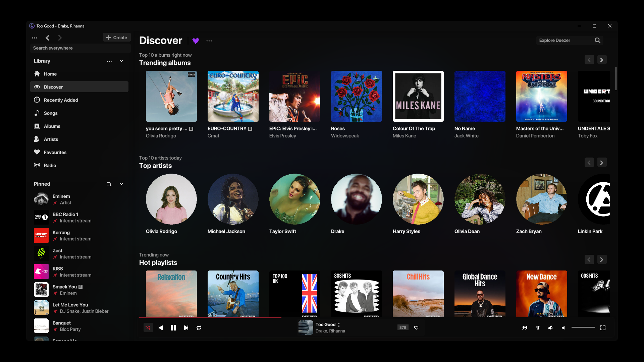
Task: Toggle repeat mode
Action: pos(199,328)
